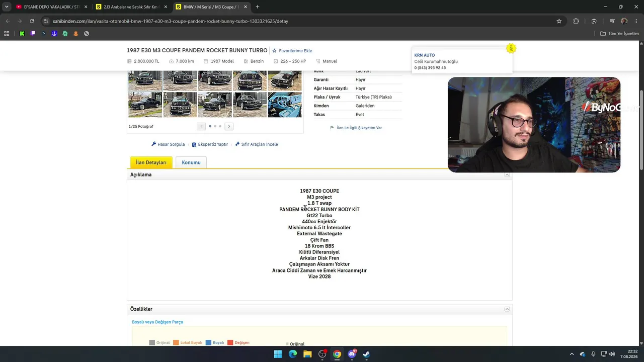Screen dimensions: 644x362
Task: Click the Boyalı blue legend swatch
Action: pyautogui.click(x=208, y=343)
